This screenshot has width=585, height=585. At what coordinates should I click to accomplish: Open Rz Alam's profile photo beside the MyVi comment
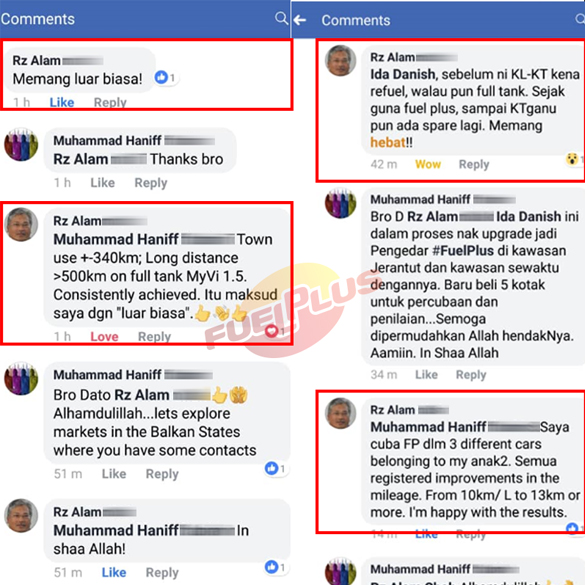point(21,224)
